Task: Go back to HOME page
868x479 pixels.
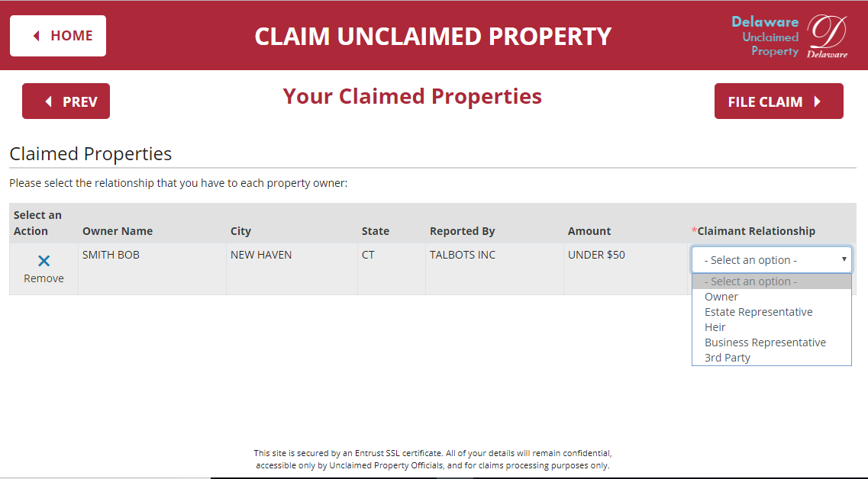Action: [x=58, y=36]
